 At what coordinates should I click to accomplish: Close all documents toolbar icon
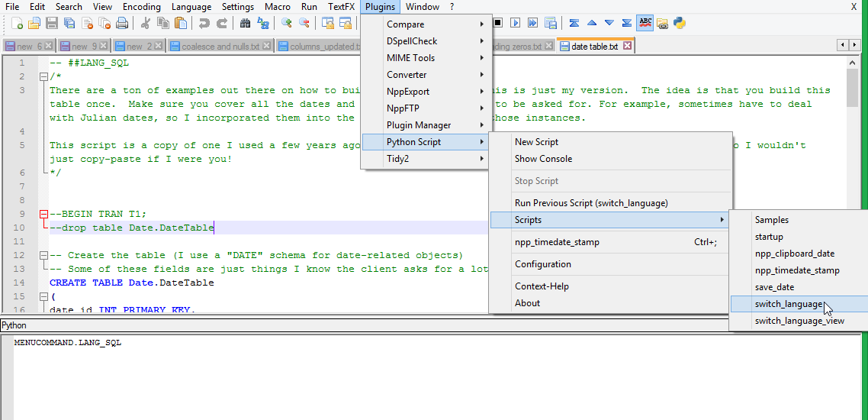(104, 23)
